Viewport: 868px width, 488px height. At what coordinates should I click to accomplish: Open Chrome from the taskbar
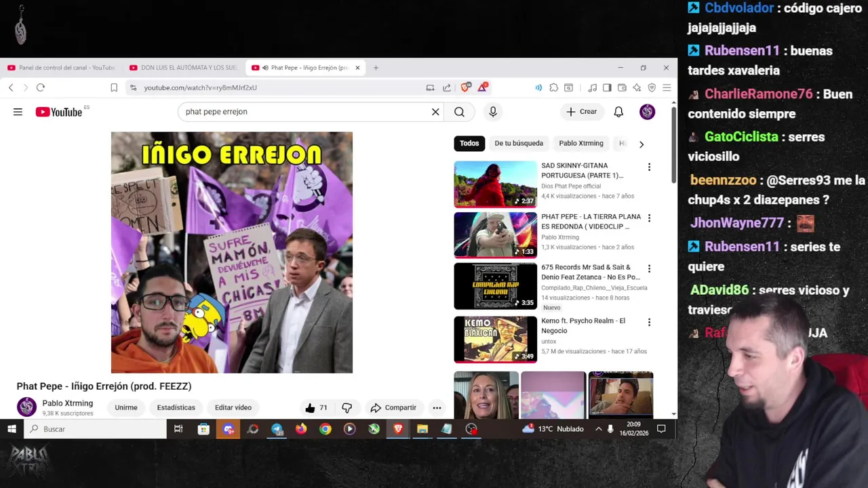(325, 429)
